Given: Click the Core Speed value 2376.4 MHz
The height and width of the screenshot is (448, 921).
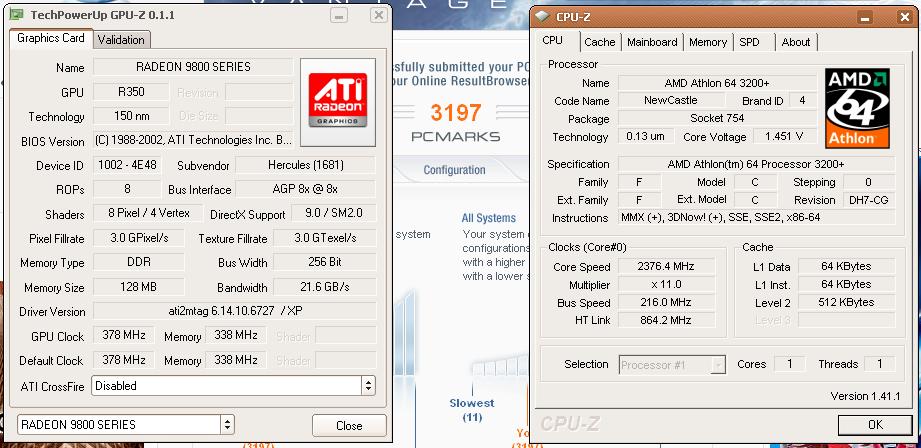Looking at the screenshot, I should click(667, 266).
